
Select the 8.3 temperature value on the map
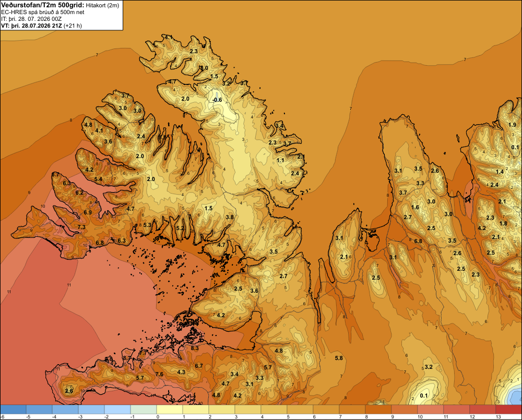coord(195,348)
